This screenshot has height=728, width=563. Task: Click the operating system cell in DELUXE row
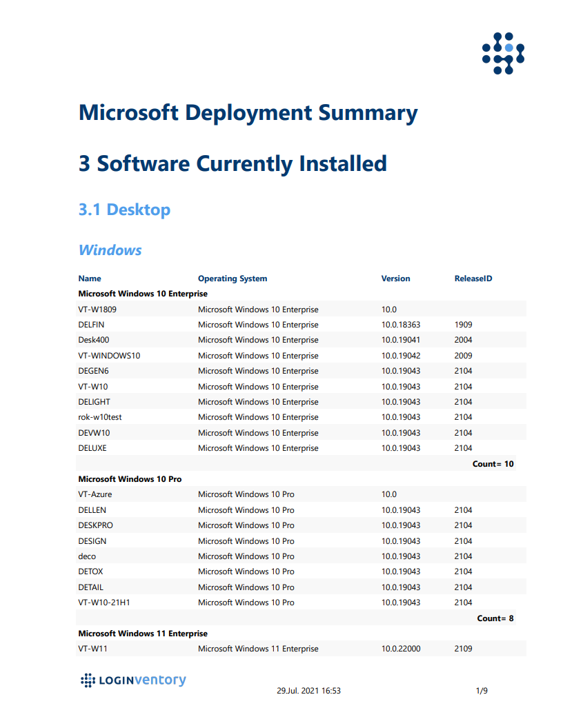[258, 449]
